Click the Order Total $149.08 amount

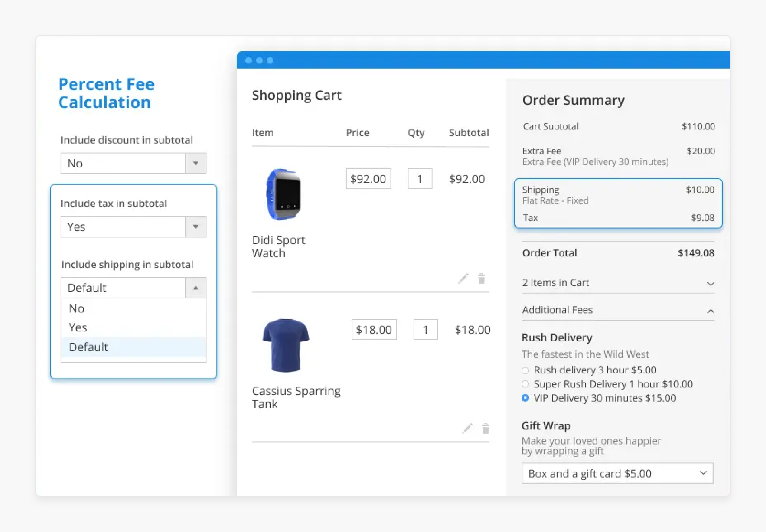[x=696, y=253]
